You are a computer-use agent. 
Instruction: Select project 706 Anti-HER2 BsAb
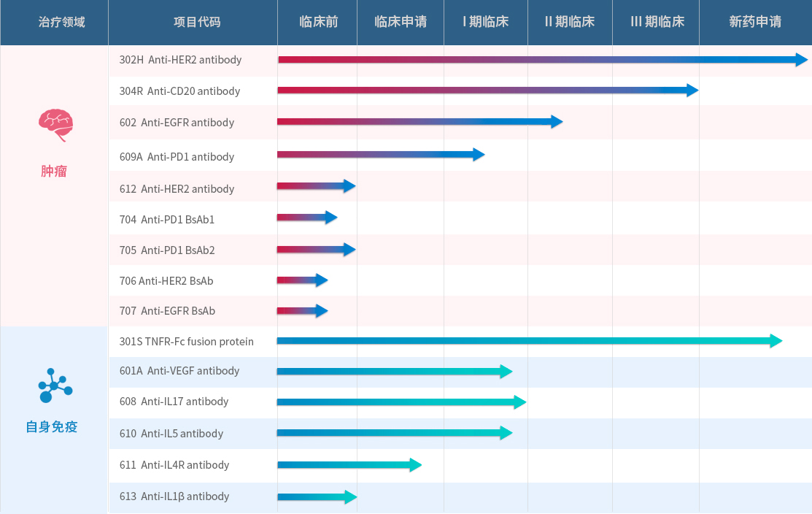tap(166, 281)
